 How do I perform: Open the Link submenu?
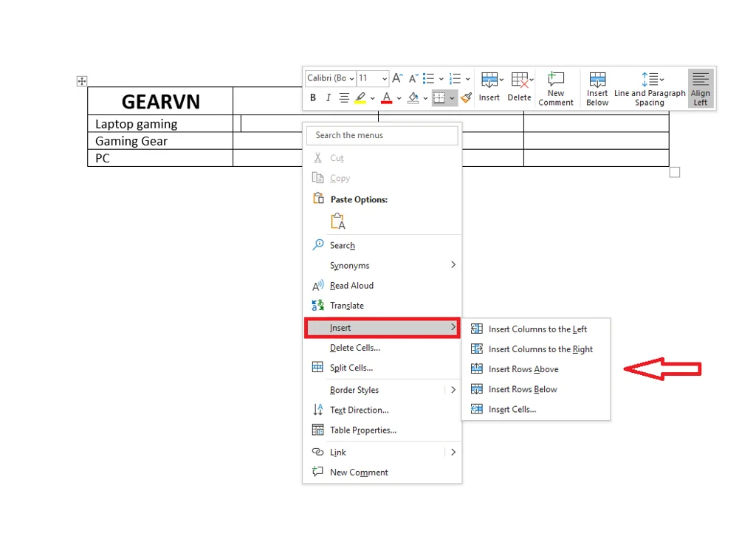click(382, 452)
